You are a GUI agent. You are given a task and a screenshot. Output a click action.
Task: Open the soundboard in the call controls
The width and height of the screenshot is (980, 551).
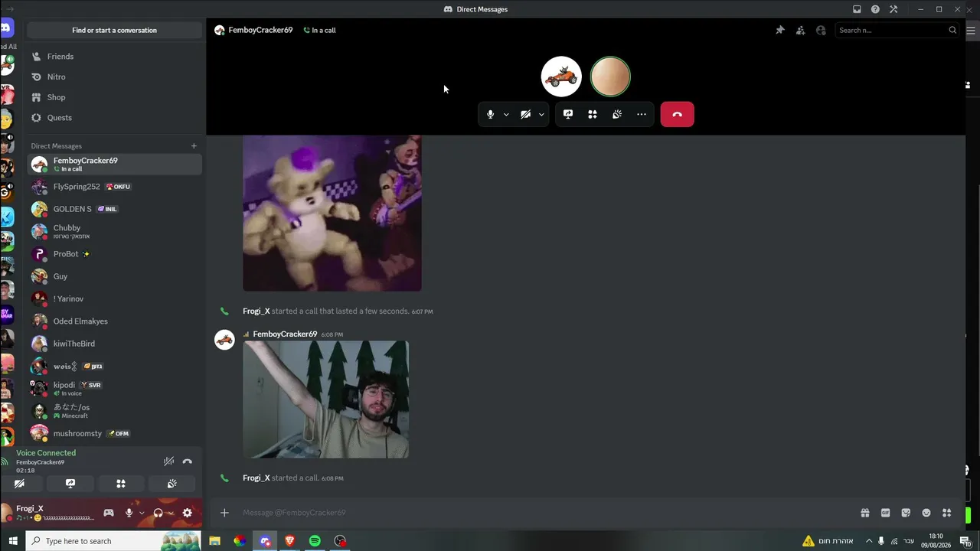(x=617, y=114)
